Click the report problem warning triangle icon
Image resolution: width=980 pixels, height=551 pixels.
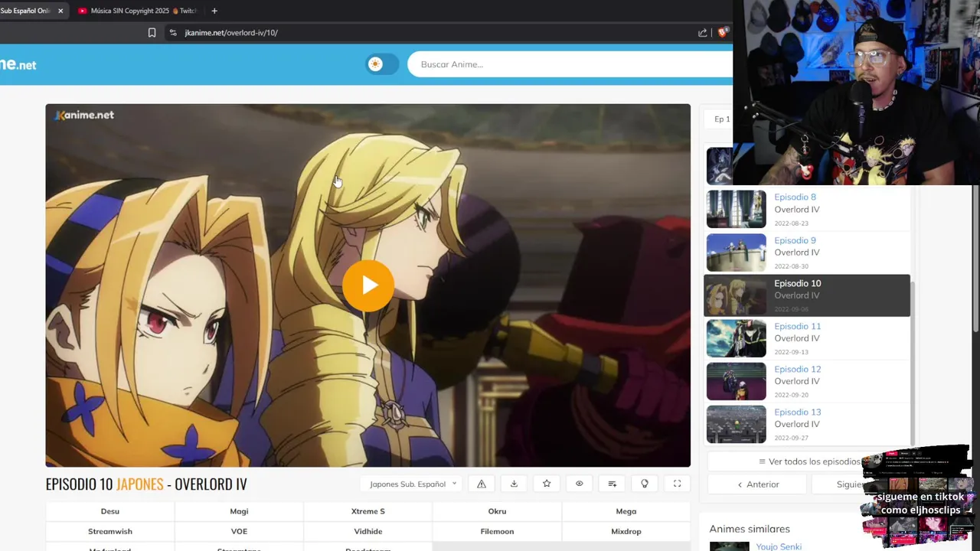[482, 484]
